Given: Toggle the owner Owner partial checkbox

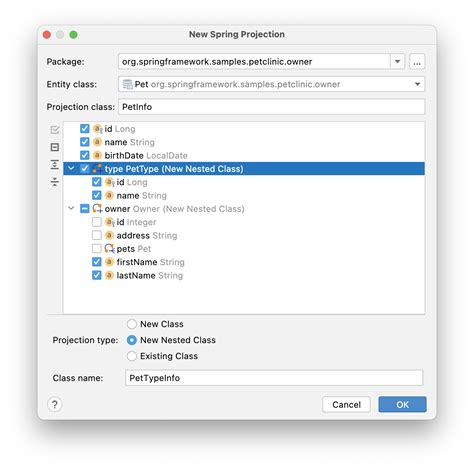Looking at the screenshot, I should tap(85, 209).
